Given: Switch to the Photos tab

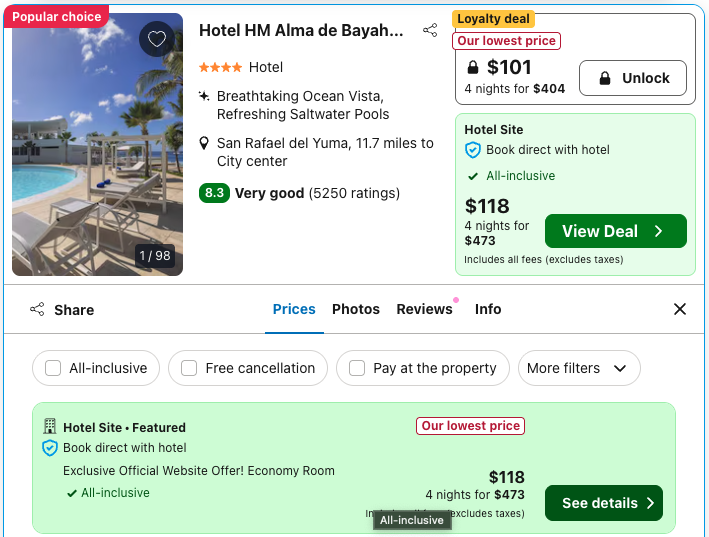Looking at the screenshot, I should (x=356, y=309).
